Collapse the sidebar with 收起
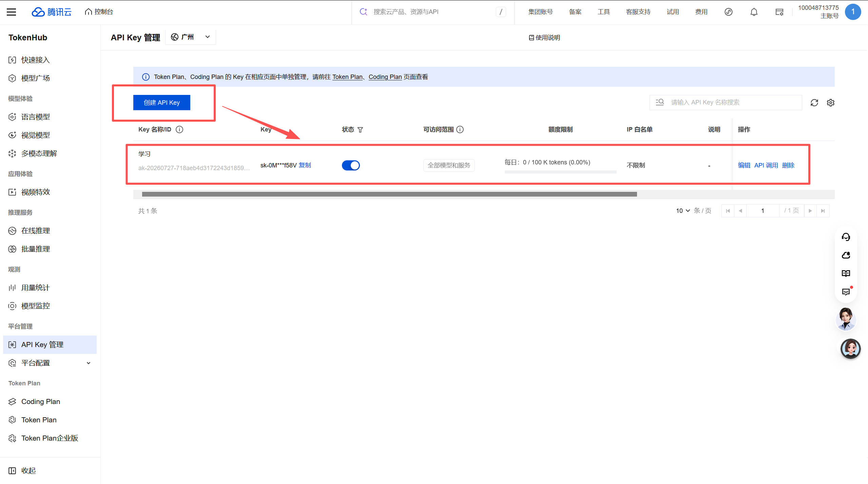Image resolution: width=868 pixels, height=484 pixels. (22, 471)
